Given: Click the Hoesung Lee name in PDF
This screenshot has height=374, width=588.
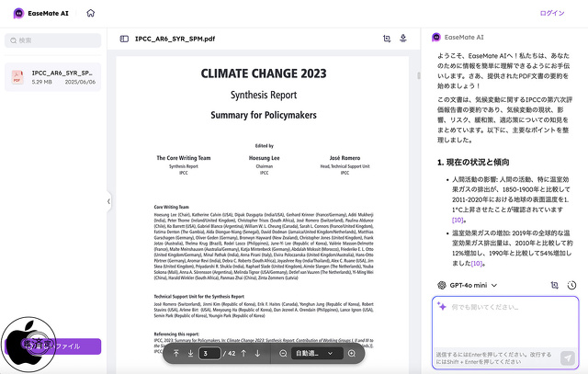Looking at the screenshot, I should [265, 158].
